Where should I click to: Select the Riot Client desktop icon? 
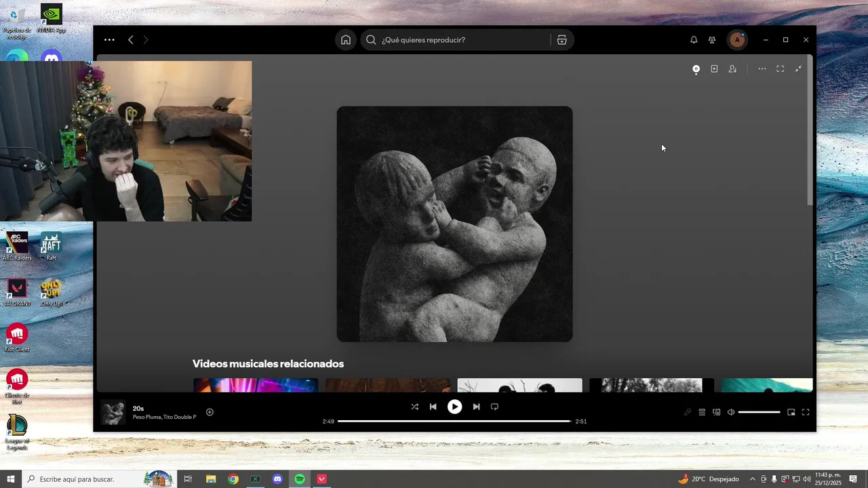point(17,338)
